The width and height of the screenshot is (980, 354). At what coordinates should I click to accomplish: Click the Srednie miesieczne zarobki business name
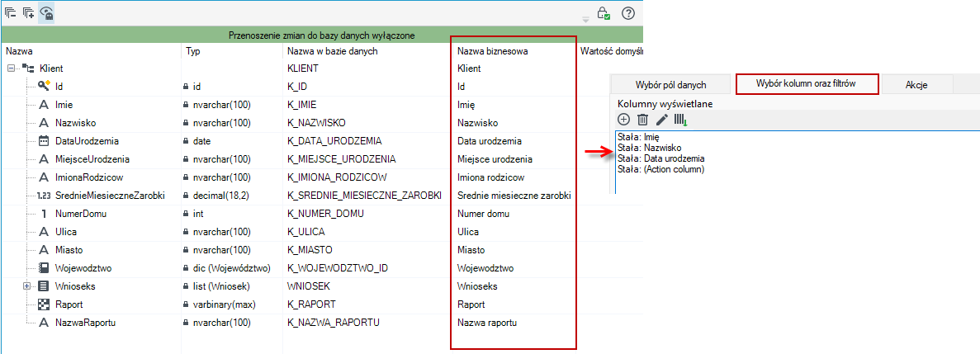pos(514,196)
